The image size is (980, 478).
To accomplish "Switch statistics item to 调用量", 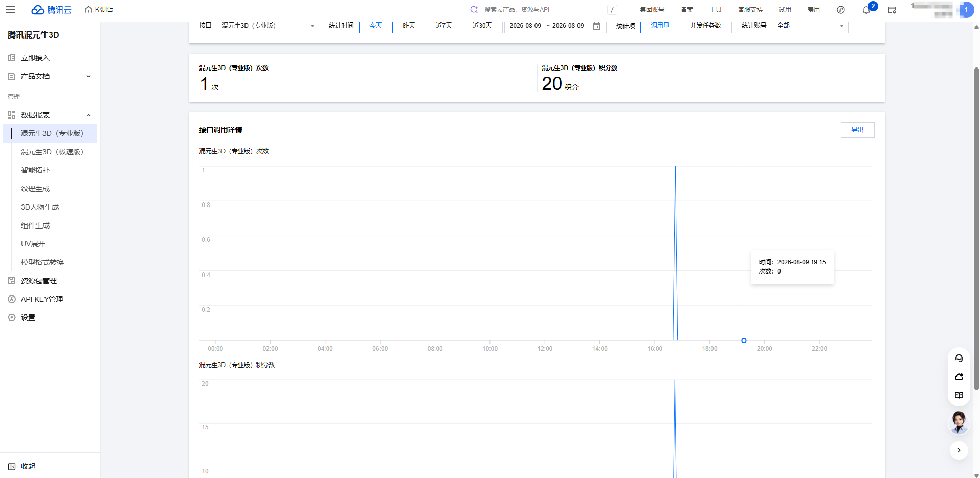I will point(660,26).
